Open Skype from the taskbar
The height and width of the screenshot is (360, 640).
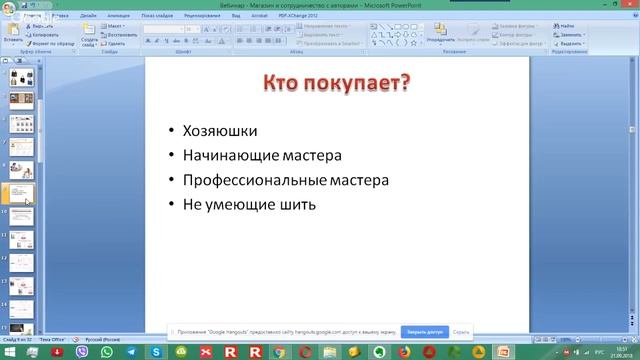(156, 351)
